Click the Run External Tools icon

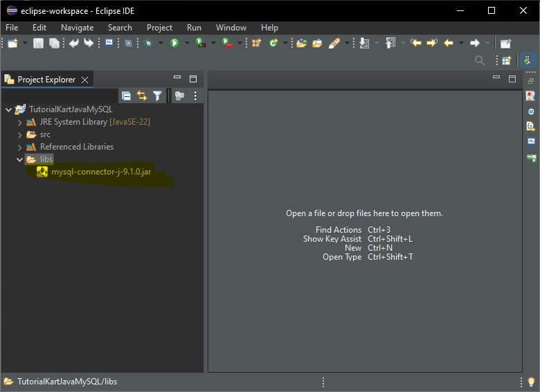(x=227, y=43)
